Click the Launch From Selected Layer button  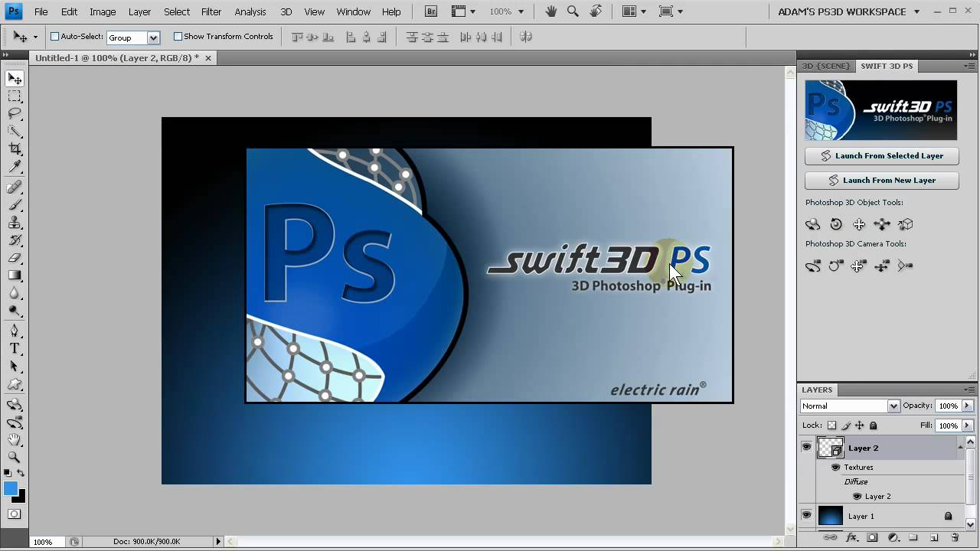click(881, 155)
